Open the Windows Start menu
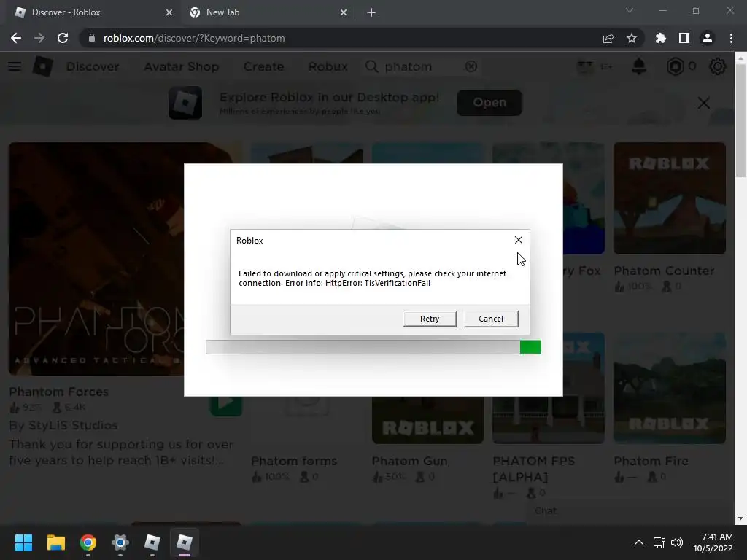Screen dimensions: 747x560 (23, 542)
